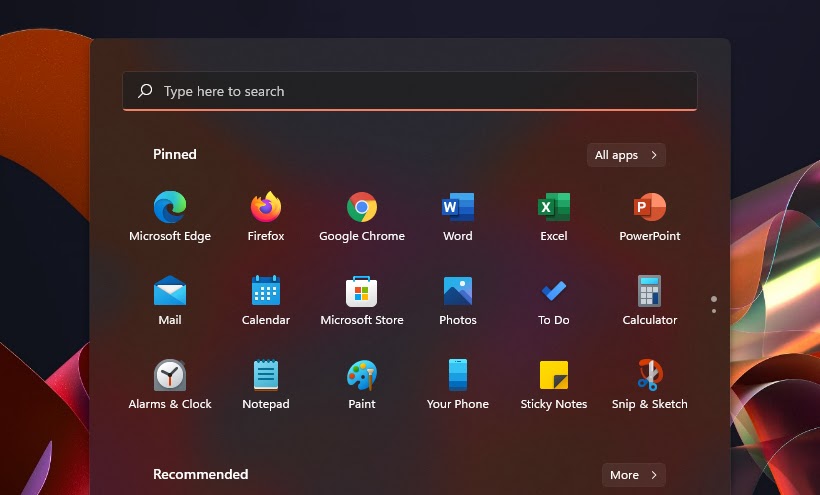Launch the Calculator app
This screenshot has width=820, height=495.
point(650,291)
